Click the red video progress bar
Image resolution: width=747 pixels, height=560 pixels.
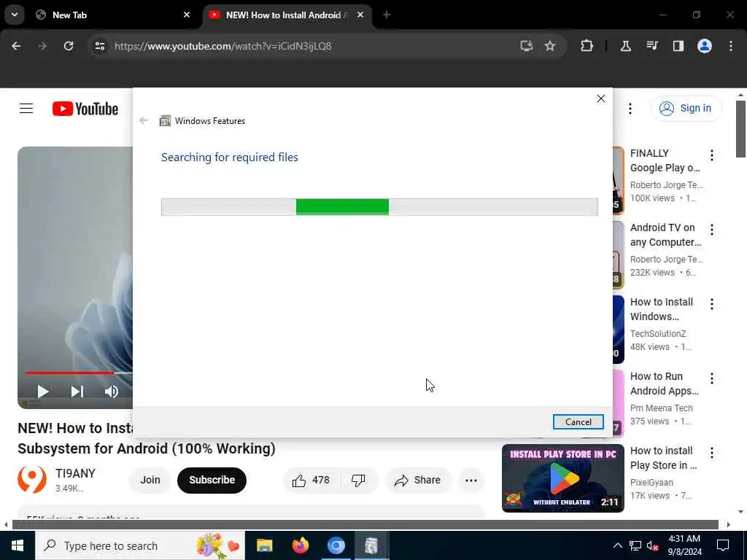[x=69, y=373]
